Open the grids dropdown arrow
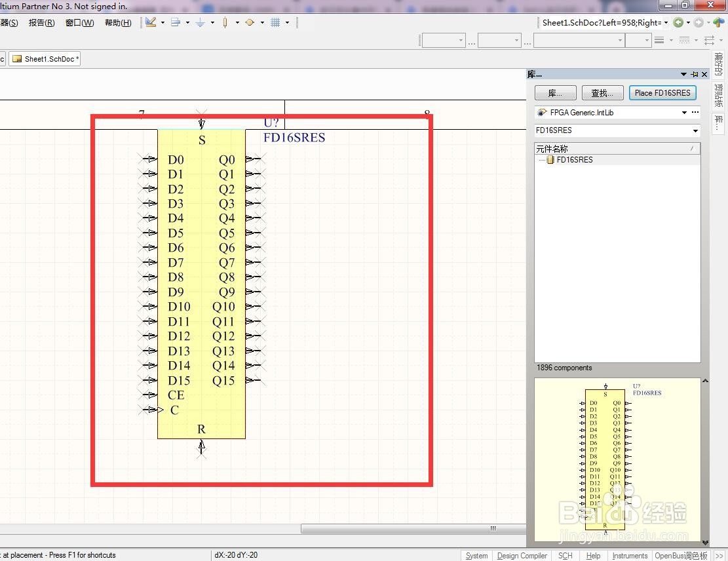The width and height of the screenshot is (728, 561). pyautogui.click(x=288, y=22)
